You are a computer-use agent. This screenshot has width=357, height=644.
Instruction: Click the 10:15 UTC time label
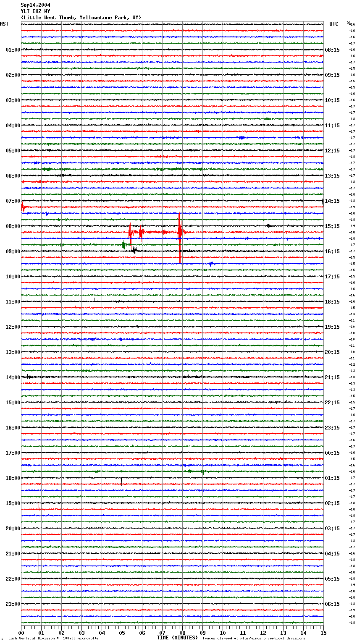click(332, 100)
